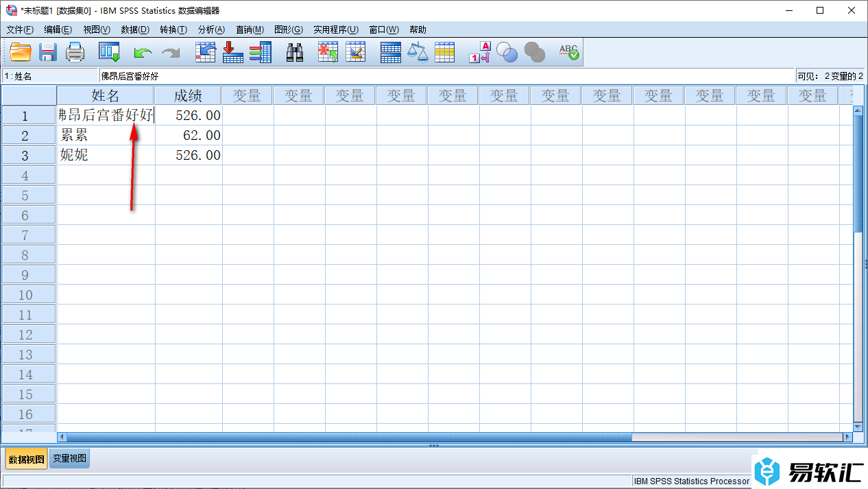Select row number 2 header

[x=29, y=135]
